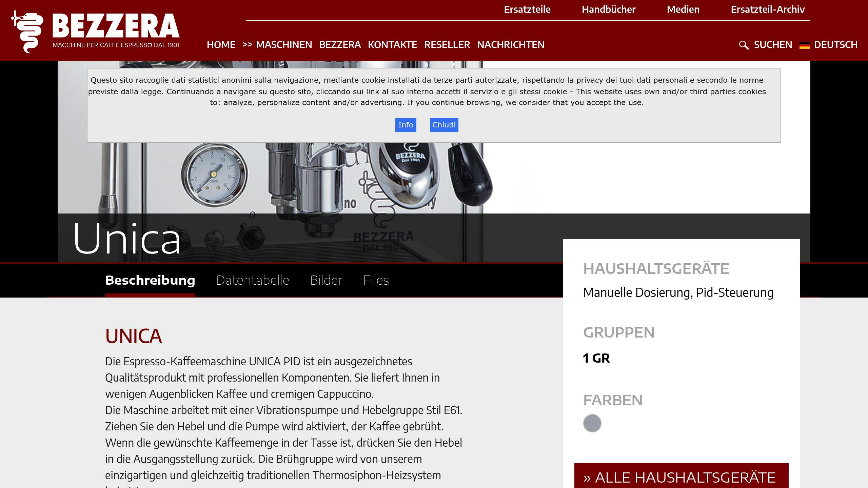Go to HOME in main navigation

click(x=221, y=45)
